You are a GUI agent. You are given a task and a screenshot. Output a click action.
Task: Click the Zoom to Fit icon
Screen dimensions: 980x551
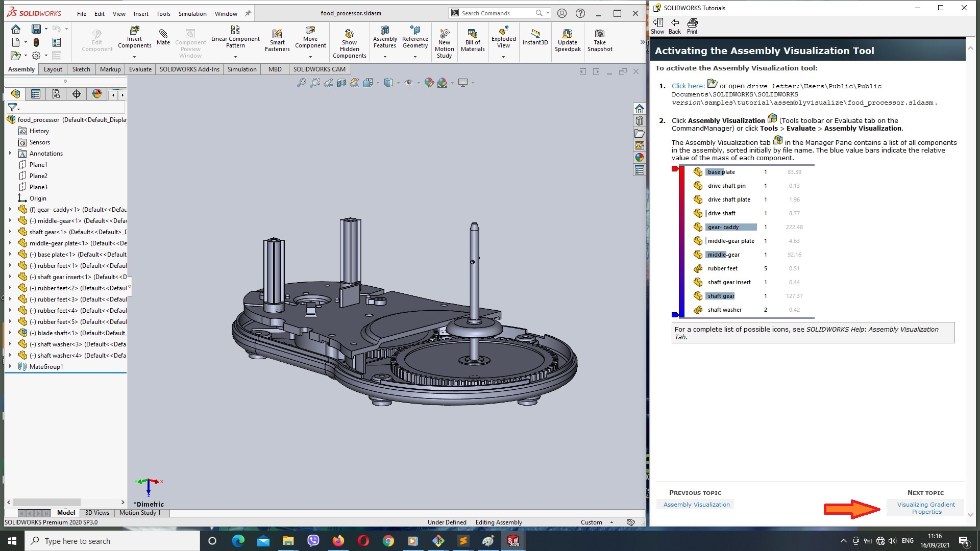[x=301, y=83]
